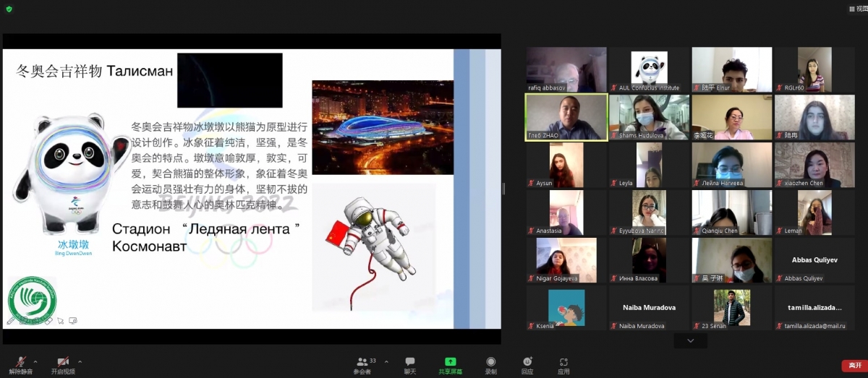The width and height of the screenshot is (868, 378).
Task: Click muted mic icon beside Инна Власова
Action: tap(614, 278)
